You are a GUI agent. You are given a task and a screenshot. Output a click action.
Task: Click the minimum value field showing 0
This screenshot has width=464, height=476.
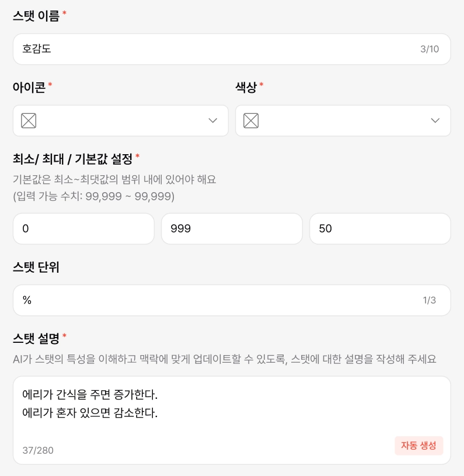click(83, 229)
